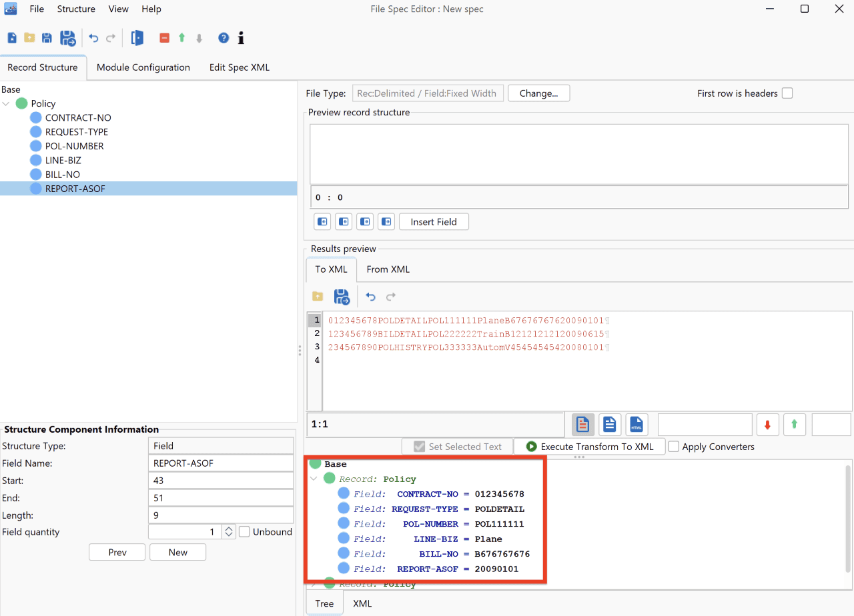Click Save As icon in Results preview toolbar

click(342, 297)
